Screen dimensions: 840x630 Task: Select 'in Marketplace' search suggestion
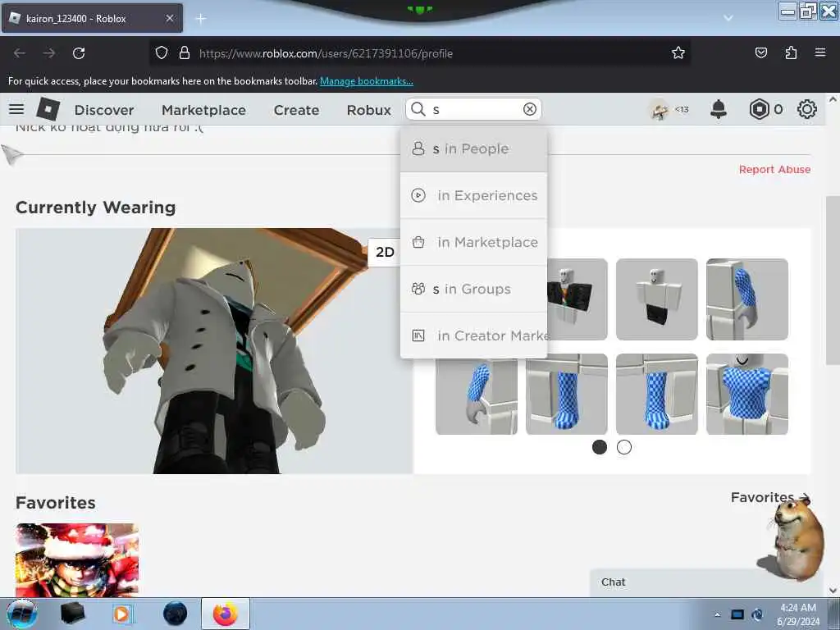click(473, 242)
